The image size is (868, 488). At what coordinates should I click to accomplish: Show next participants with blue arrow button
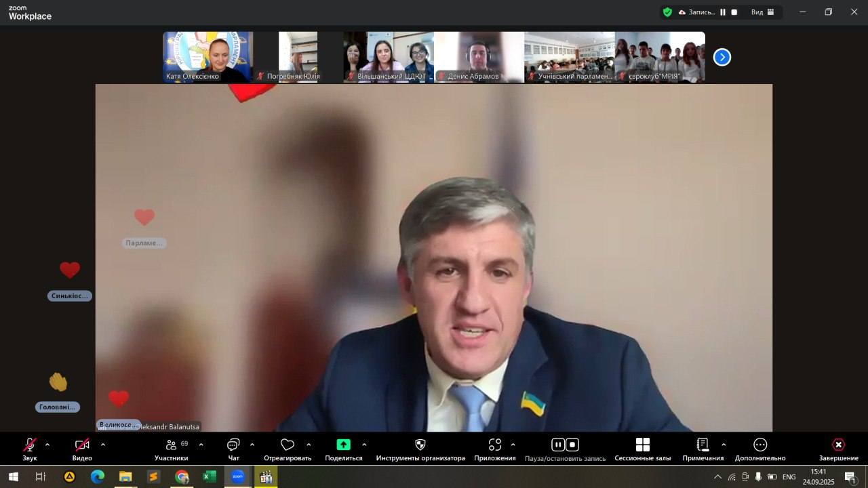(x=722, y=58)
